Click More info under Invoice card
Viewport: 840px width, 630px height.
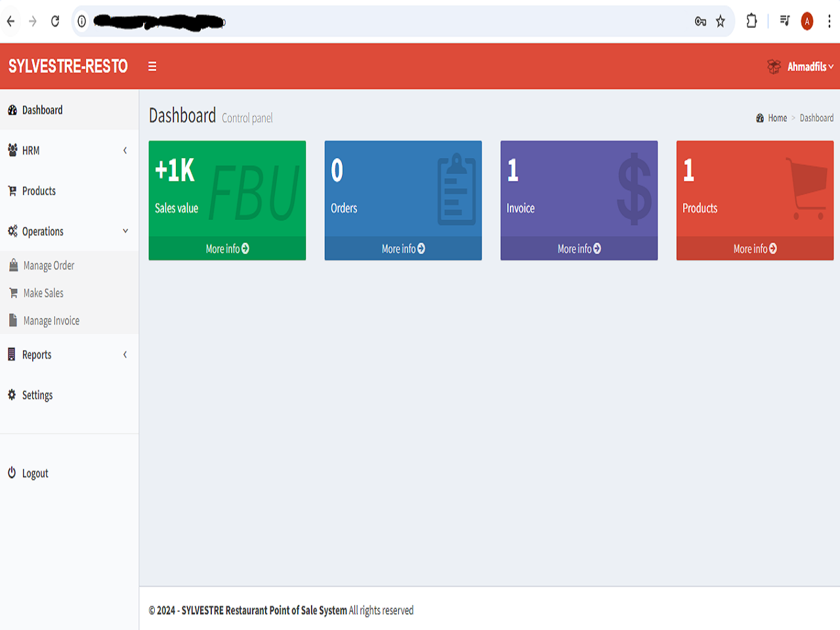click(x=579, y=249)
